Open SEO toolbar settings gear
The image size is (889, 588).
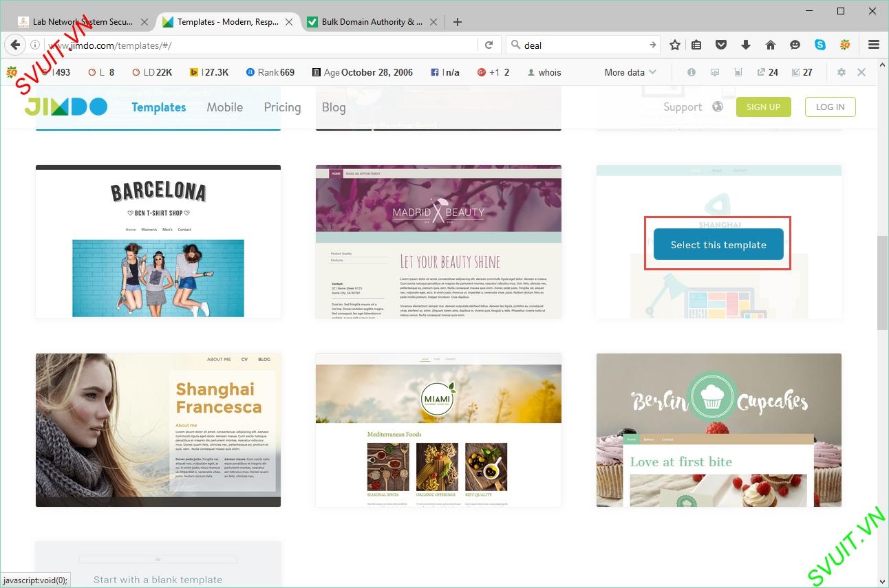841,72
